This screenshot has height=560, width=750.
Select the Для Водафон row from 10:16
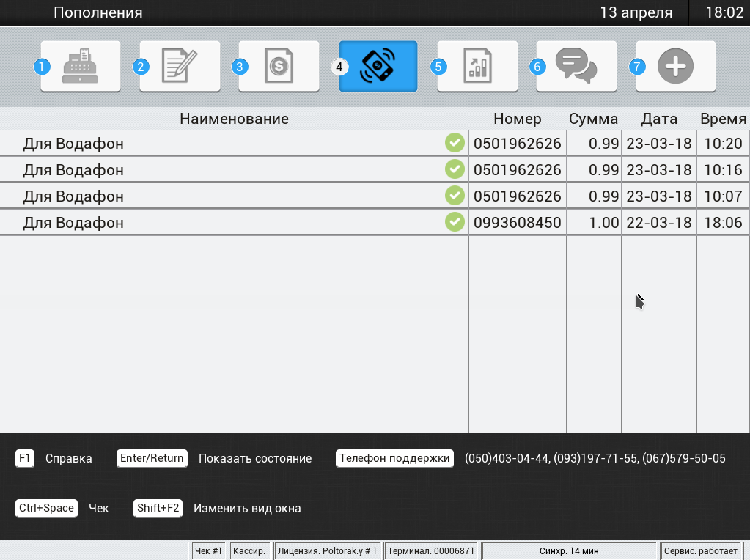375,169
